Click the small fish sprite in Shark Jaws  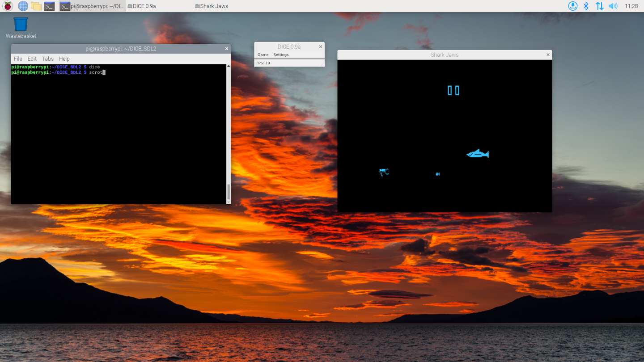coord(437,174)
